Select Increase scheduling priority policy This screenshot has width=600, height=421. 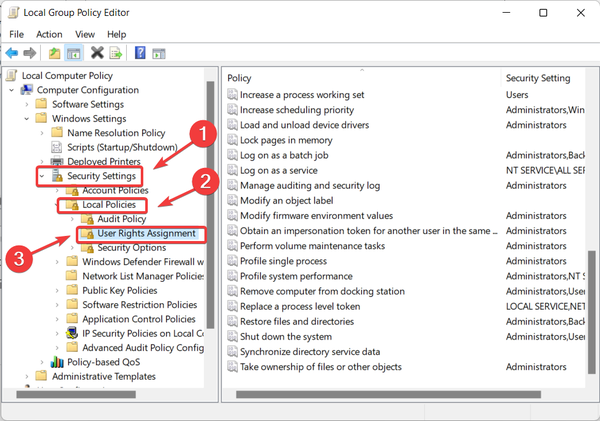pos(297,110)
